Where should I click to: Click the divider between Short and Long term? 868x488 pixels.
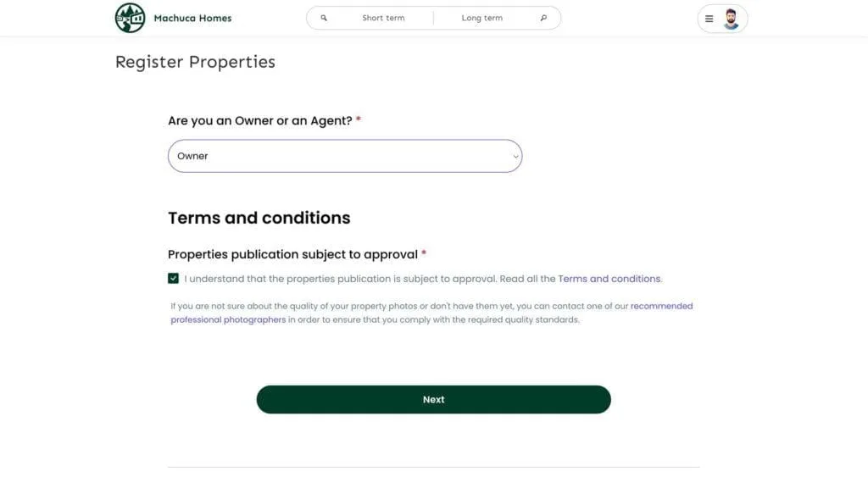point(433,18)
